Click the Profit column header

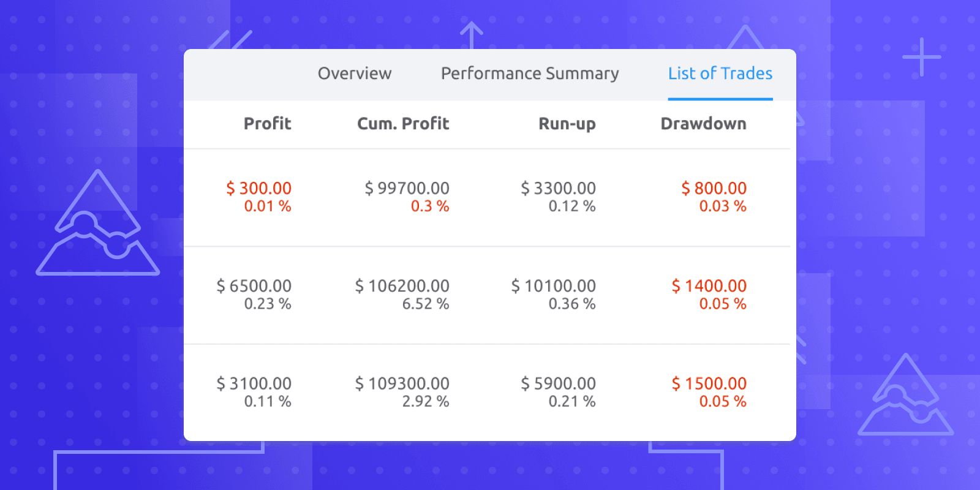[x=267, y=124]
